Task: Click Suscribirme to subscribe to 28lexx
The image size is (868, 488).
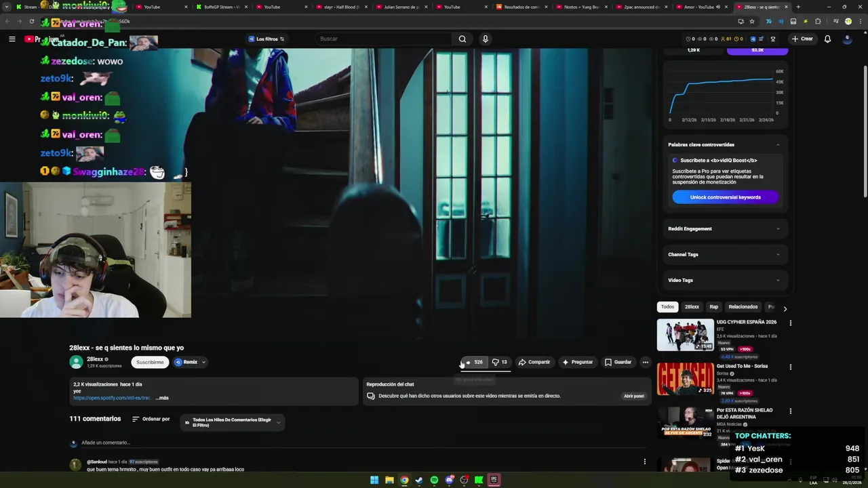Action: [x=150, y=362]
